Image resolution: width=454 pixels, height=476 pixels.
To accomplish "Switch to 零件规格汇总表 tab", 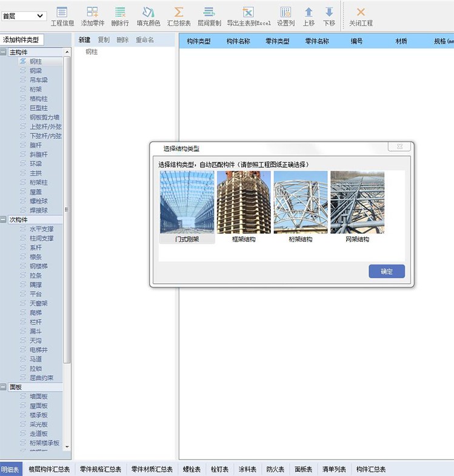I will point(101,469).
